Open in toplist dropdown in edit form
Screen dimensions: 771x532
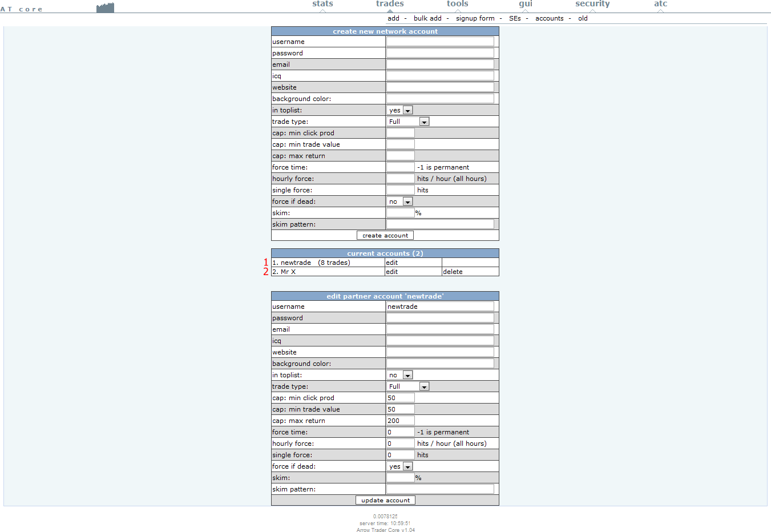click(x=399, y=375)
